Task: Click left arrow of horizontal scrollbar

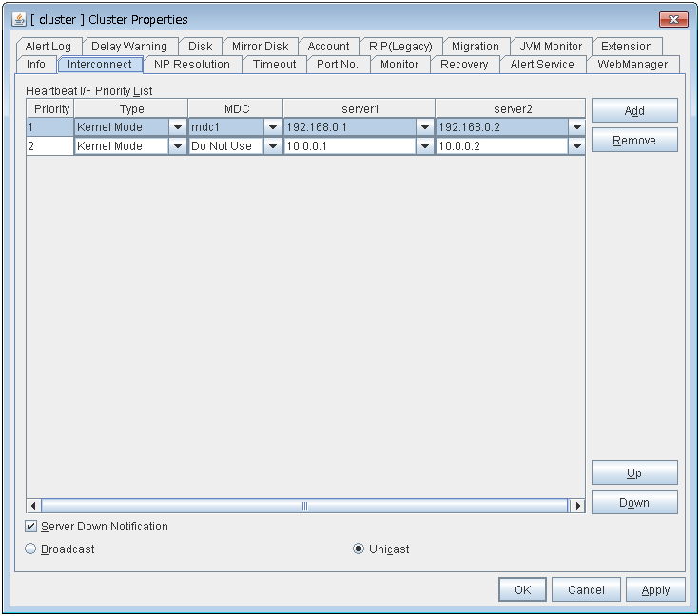Action: [x=33, y=506]
